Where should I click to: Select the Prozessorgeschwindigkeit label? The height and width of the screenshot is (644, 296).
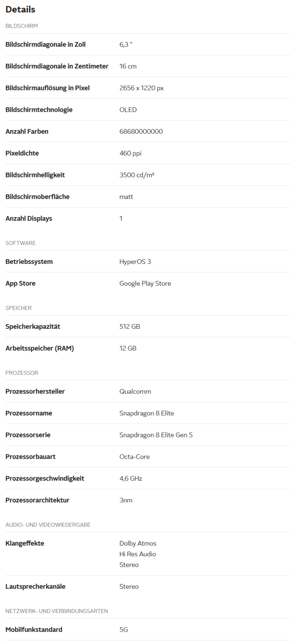tap(45, 478)
